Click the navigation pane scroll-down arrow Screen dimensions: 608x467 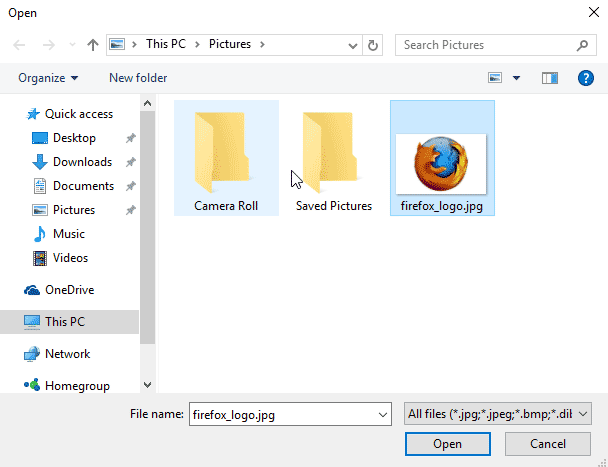point(147,385)
